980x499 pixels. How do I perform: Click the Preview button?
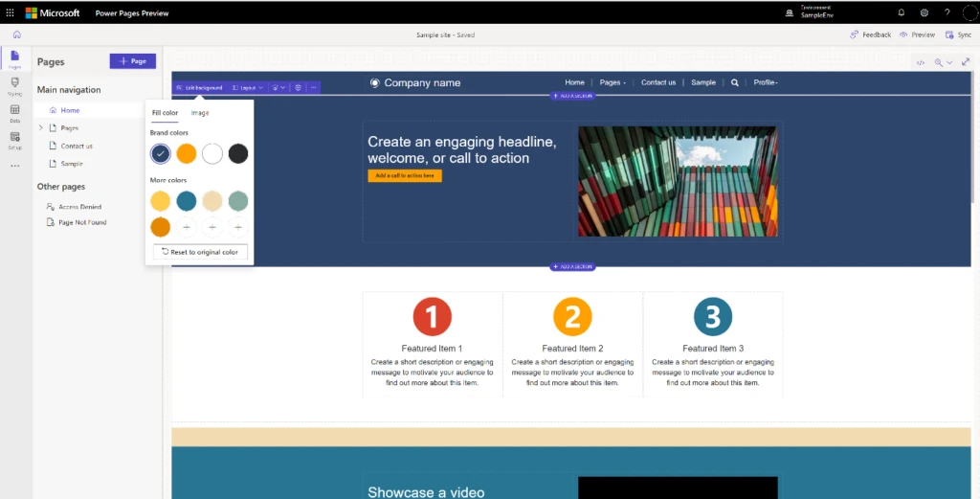(917, 35)
